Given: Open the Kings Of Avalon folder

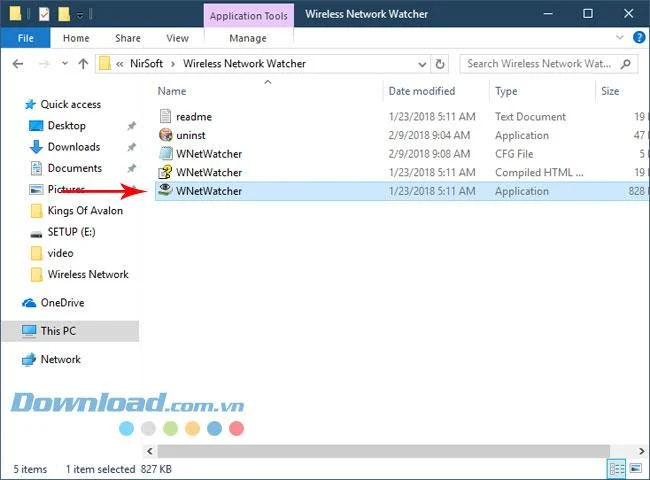Looking at the screenshot, I should pos(85,211).
